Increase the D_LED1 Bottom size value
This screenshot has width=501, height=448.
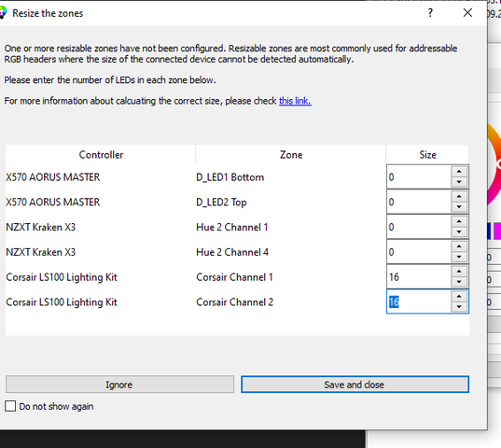[x=459, y=172]
